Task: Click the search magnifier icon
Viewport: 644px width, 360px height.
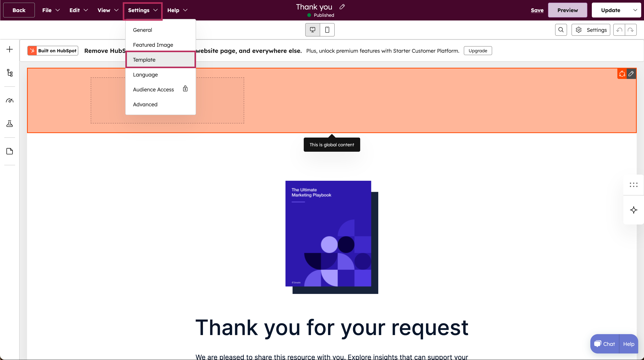Action: 561,30
